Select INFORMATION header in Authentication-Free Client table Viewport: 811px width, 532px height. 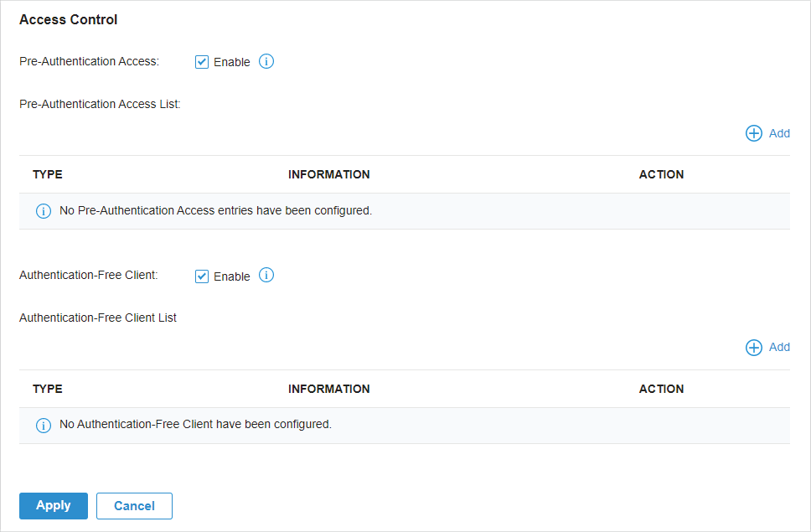(x=329, y=389)
